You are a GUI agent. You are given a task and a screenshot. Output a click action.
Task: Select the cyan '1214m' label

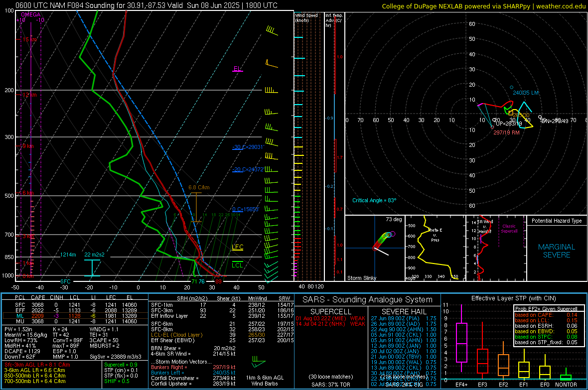pos(68,255)
